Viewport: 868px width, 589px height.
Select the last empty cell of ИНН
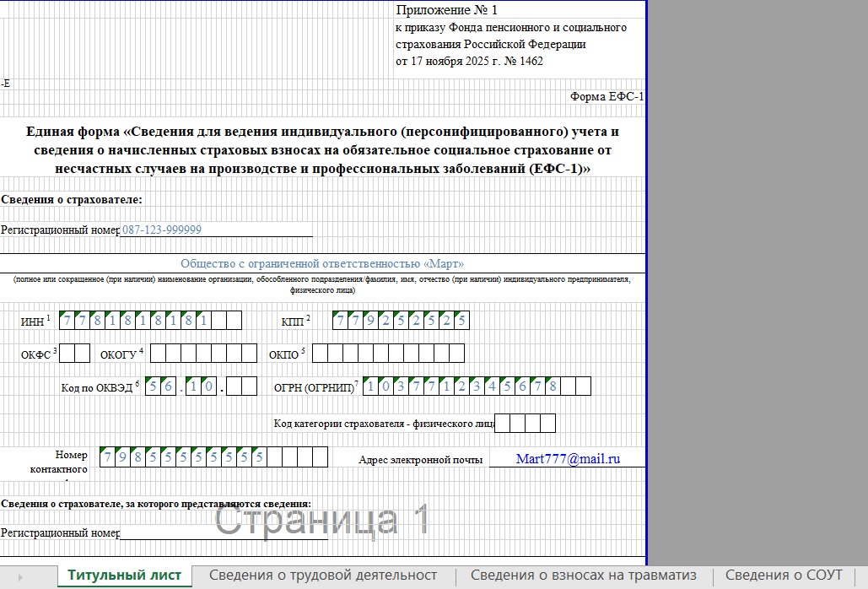[x=234, y=321]
